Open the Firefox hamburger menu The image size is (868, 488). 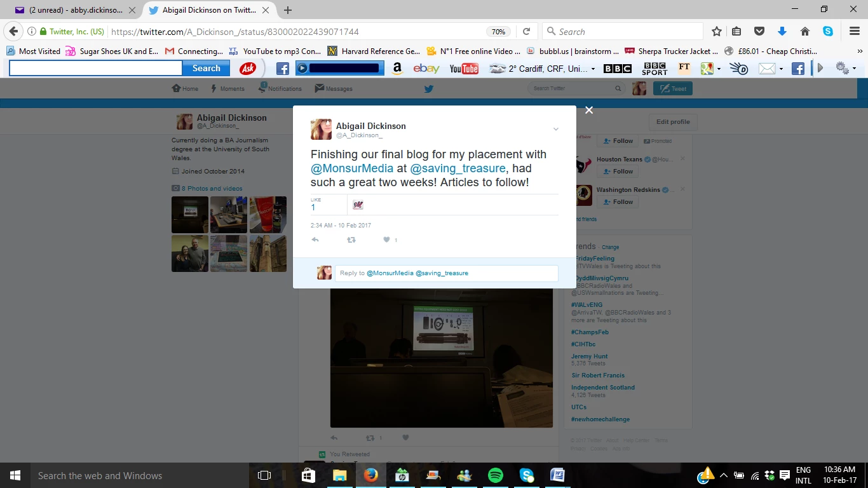855,32
